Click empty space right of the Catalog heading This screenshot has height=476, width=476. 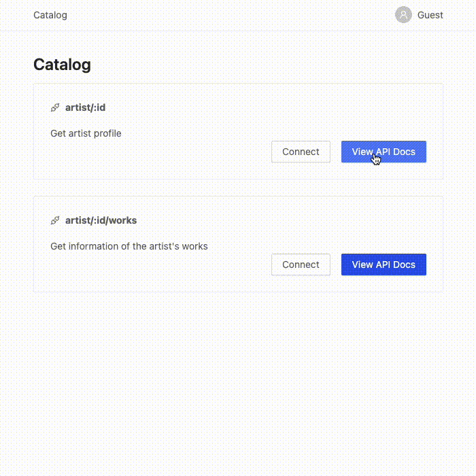pos(272,65)
